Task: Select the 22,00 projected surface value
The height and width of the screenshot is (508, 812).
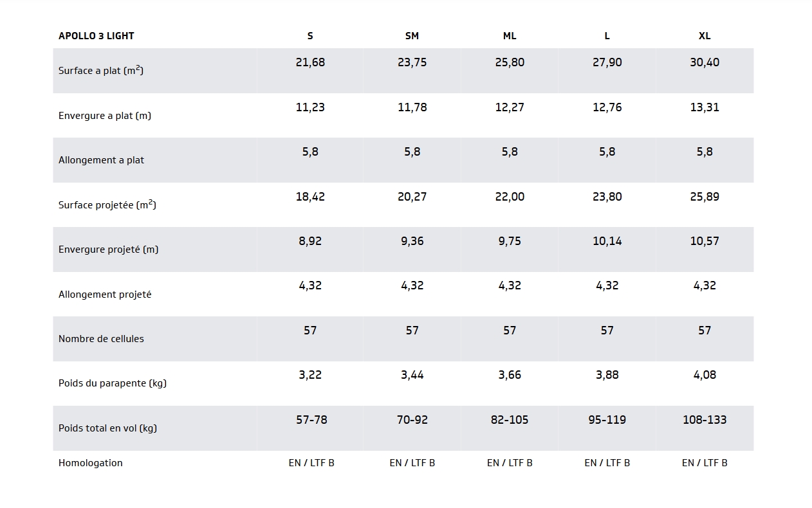Action: coord(510,197)
